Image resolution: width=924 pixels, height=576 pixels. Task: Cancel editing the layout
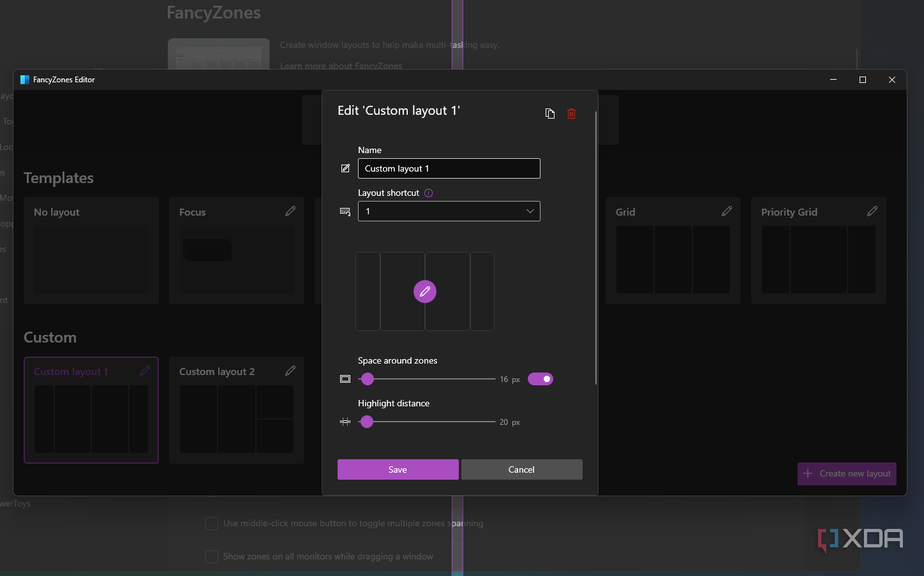click(x=522, y=469)
